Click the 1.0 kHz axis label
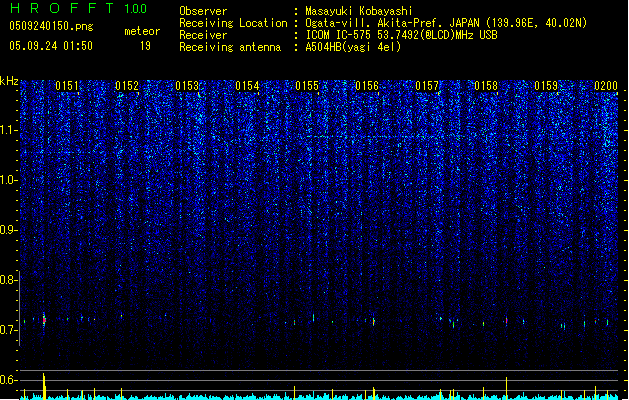The width and height of the screenshot is (629, 400). [x=8, y=180]
